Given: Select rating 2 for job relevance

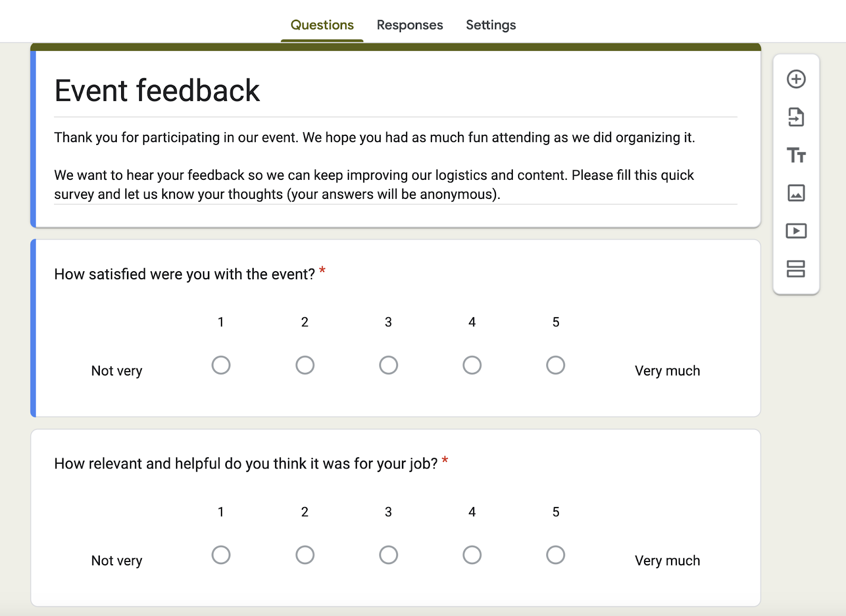Looking at the screenshot, I should click(305, 555).
